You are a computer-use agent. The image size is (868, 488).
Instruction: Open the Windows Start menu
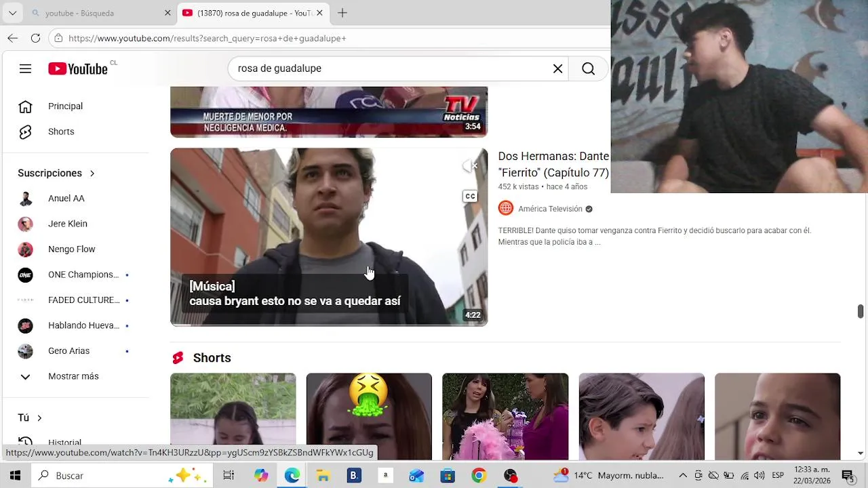point(15,476)
